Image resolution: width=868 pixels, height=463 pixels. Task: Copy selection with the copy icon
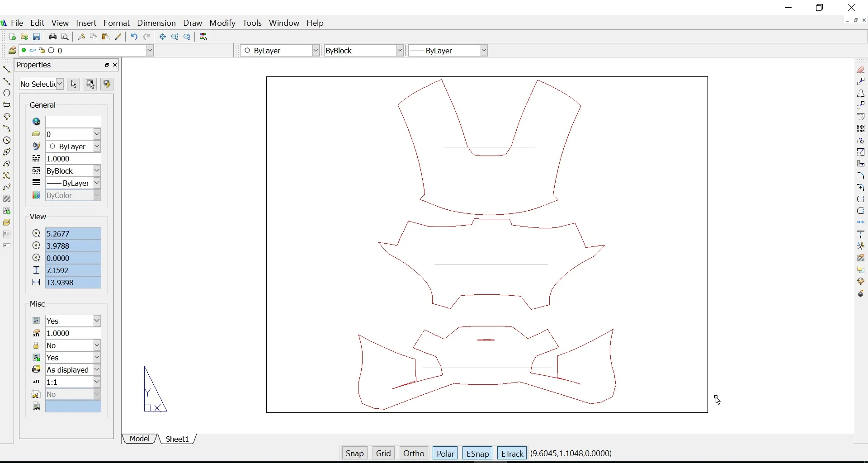coord(94,38)
